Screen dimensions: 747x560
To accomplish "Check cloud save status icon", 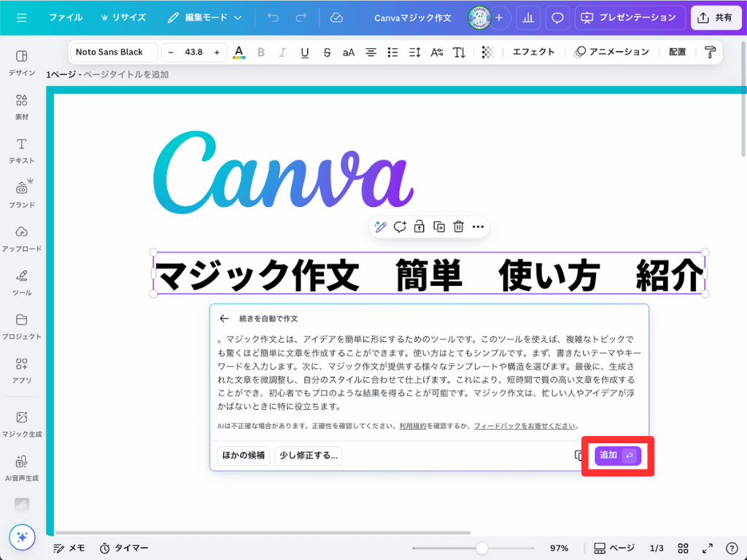I will pyautogui.click(x=336, y=17).
